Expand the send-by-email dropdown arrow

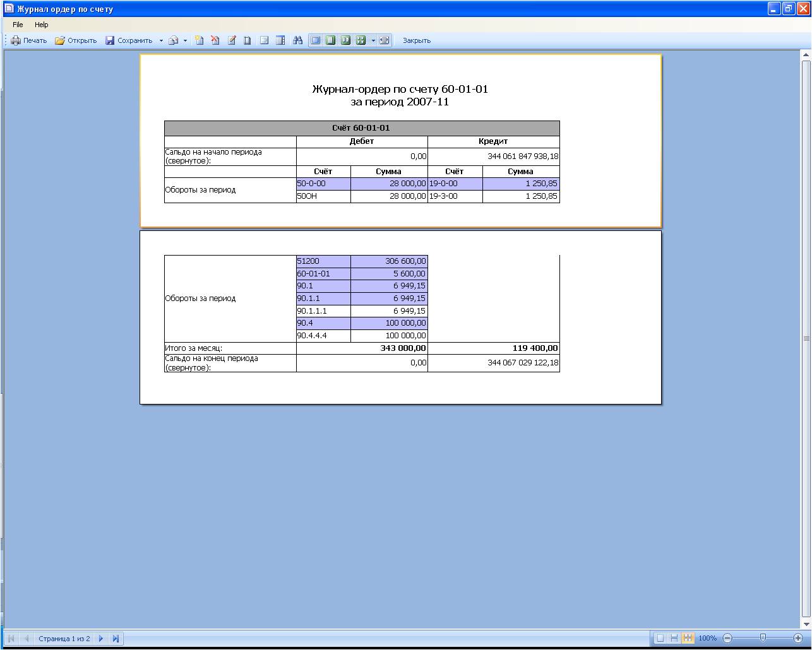point(185,40)
